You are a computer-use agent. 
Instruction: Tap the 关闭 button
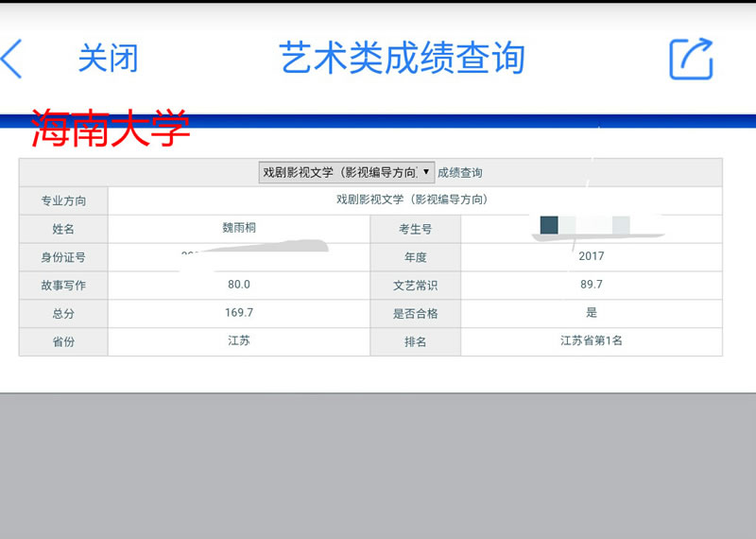click(x=108, y=58)
